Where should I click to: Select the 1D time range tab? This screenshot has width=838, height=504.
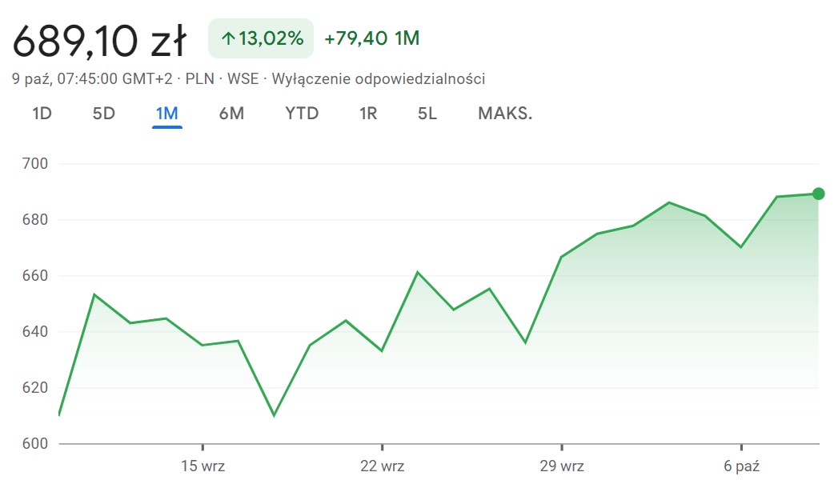[42, 114]
